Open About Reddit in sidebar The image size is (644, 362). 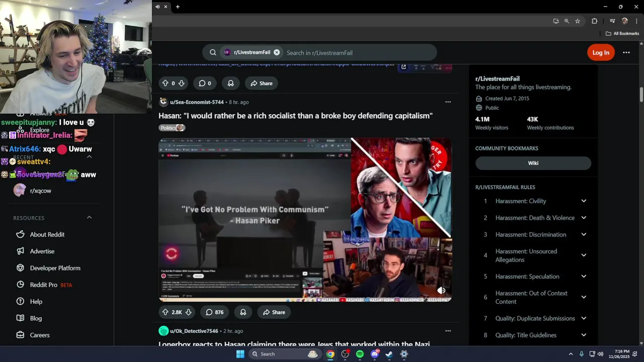(47, 235)
